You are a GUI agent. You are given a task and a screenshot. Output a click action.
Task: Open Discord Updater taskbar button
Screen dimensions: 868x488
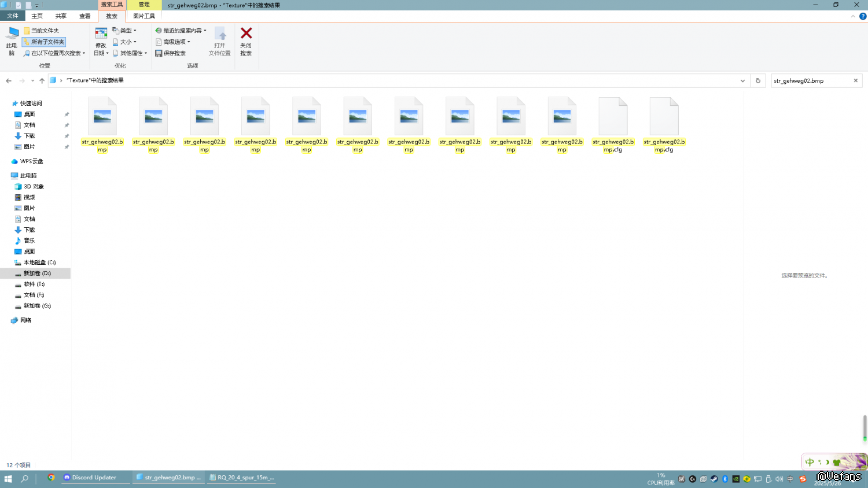(x=95, y=478)
